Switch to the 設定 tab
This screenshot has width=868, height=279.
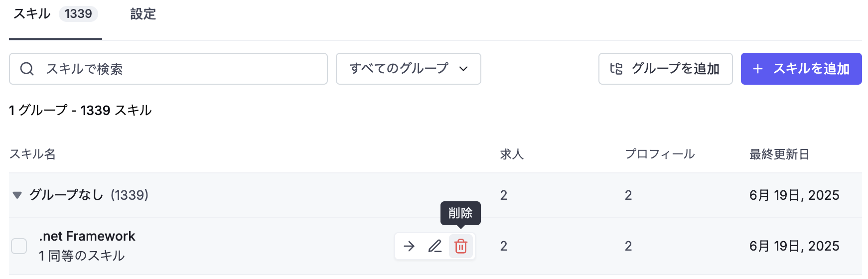pos(143,14)
